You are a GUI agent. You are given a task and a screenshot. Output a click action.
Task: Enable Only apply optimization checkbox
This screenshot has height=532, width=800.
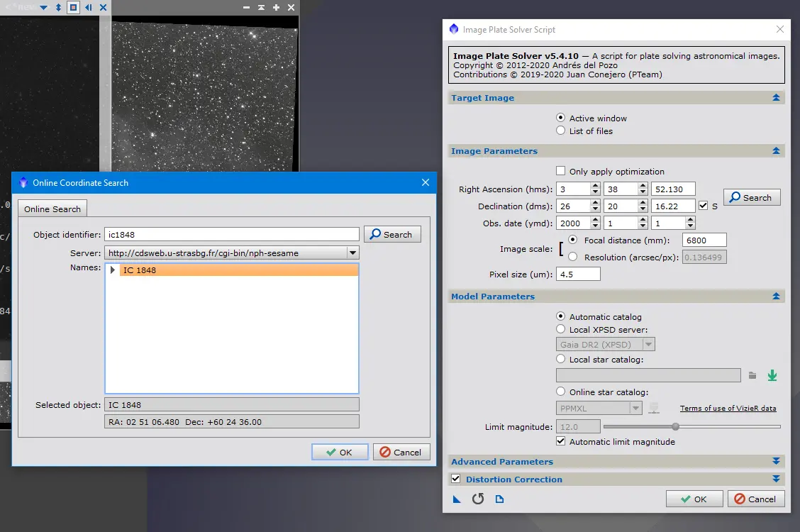coord(561,171)
